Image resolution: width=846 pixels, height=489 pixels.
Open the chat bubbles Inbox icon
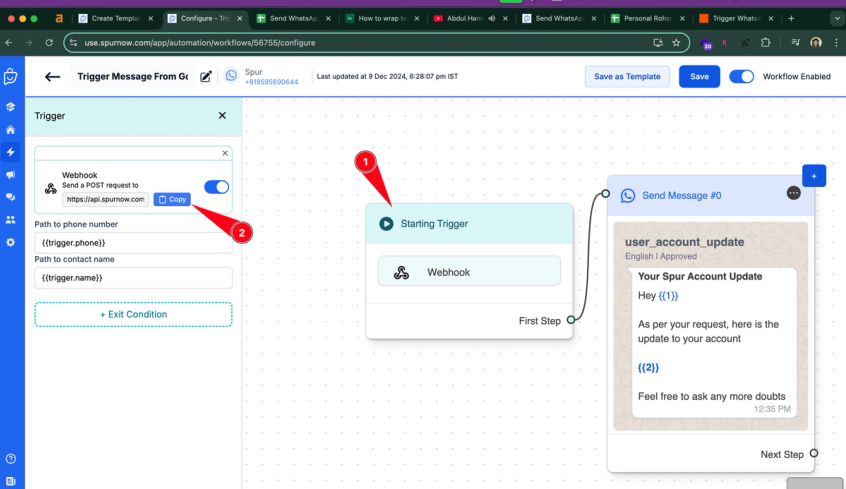pos(10,197)
